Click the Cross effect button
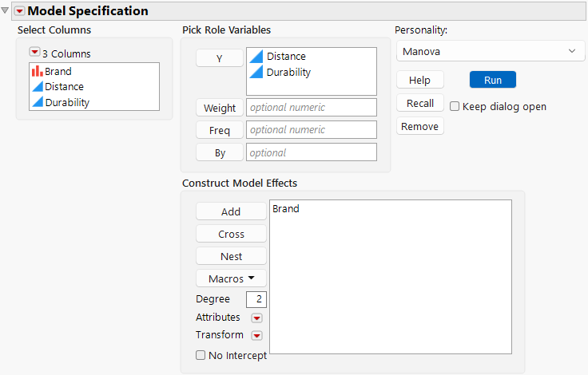The image size is (588, 375). (x=231, y=234)
